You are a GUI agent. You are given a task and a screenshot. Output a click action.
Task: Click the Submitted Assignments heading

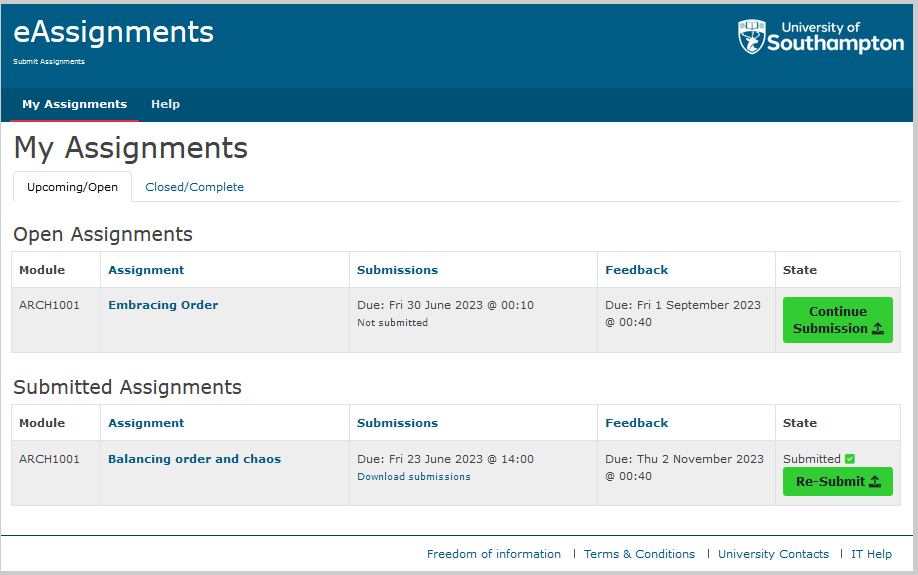(x=128, y=387)
